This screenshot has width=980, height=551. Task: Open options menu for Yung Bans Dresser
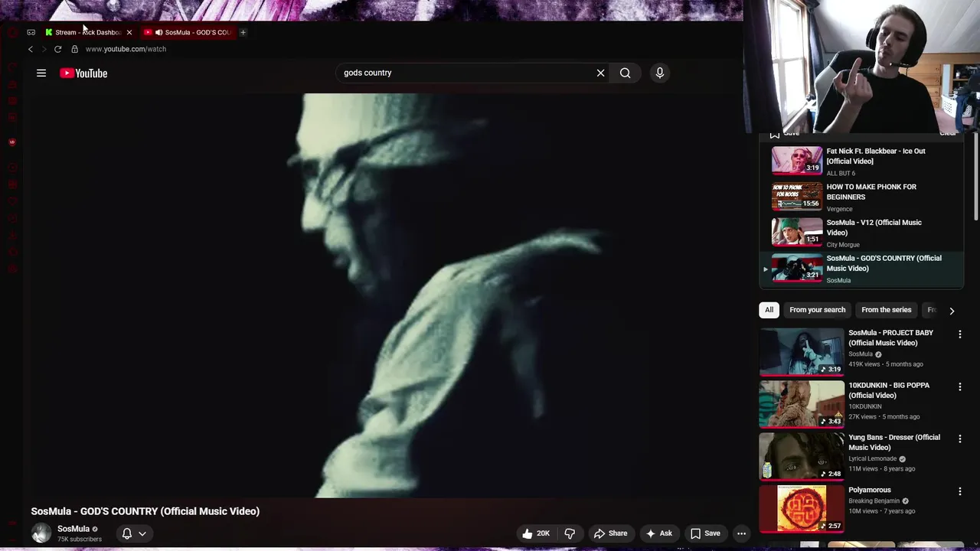click(x=959, y=439)
